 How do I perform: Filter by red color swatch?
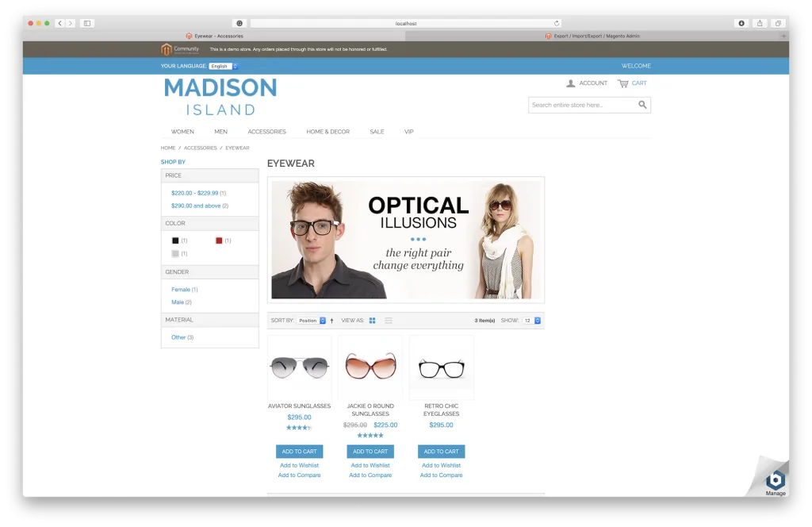coord(219,240)
